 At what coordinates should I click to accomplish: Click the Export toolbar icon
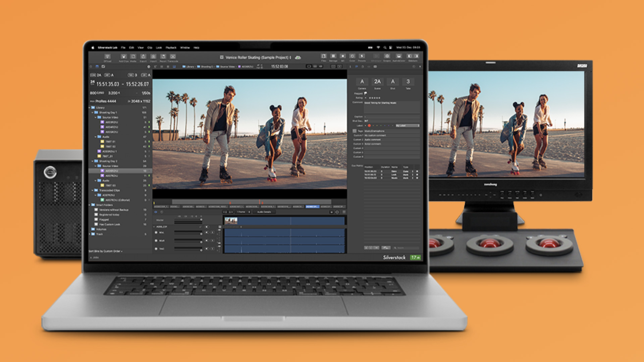pyautogui.click(x=143, y=57)
